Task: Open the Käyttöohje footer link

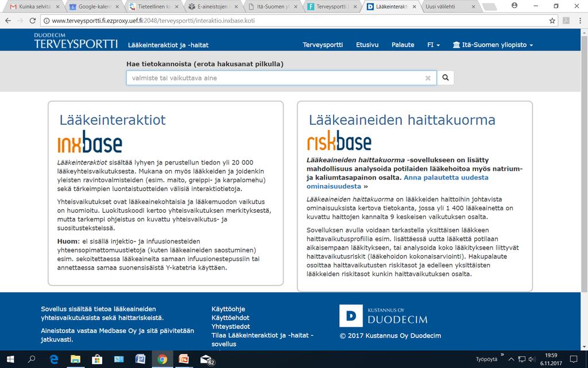Action: click(x=228, y=309)
